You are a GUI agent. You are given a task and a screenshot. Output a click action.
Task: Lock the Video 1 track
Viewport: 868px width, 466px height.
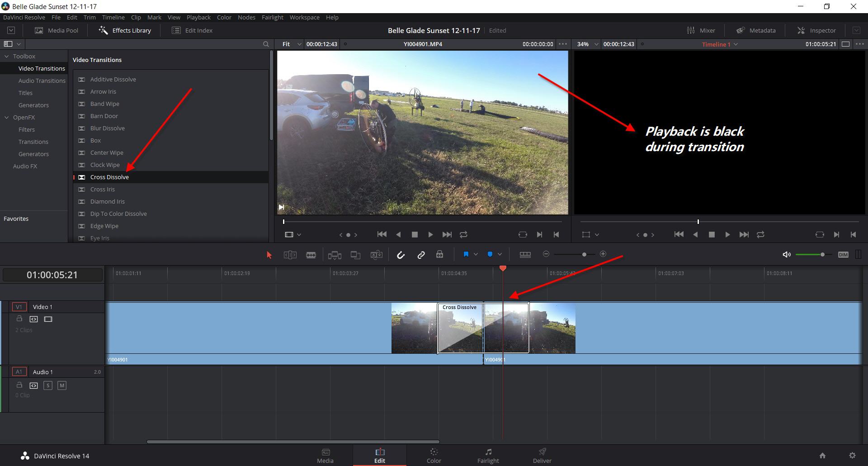19,319
